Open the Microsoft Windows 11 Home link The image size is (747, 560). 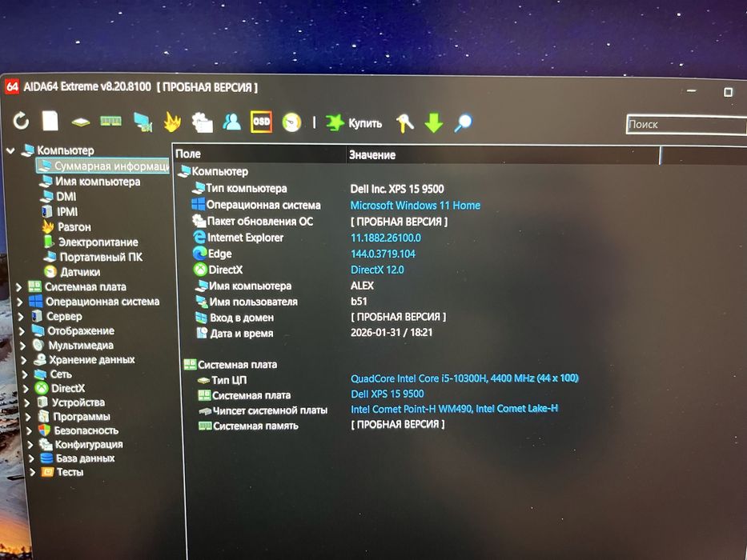(x=415, y=206)
